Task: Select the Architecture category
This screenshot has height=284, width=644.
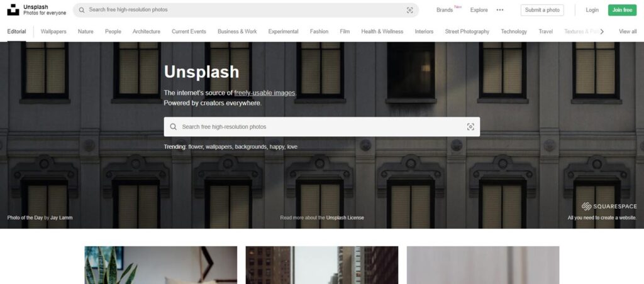Action: tap(146, 31)
